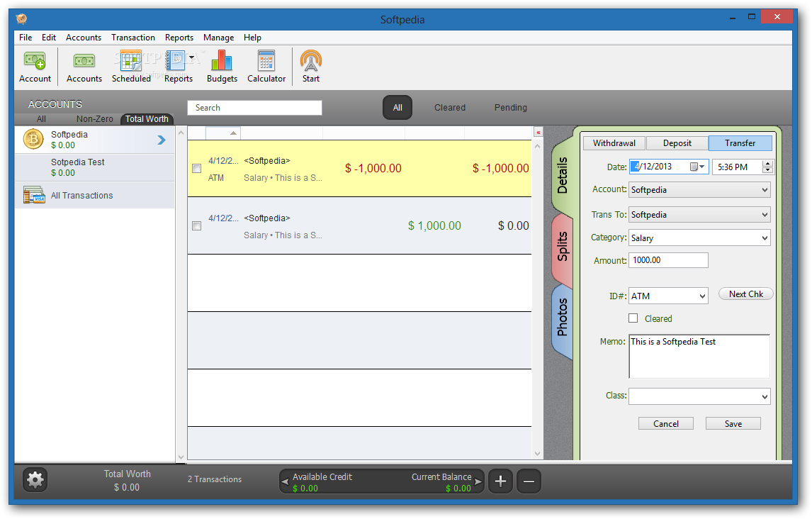Choose the Deposit transaction type
This screenshot has width=812, height=519.
677,143
